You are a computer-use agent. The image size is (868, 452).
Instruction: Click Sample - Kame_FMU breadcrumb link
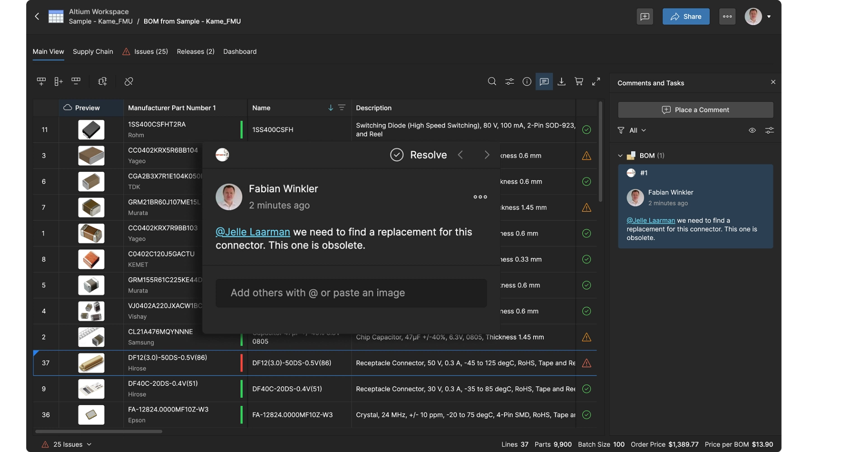pyautogui.click(x=101, y=21)
